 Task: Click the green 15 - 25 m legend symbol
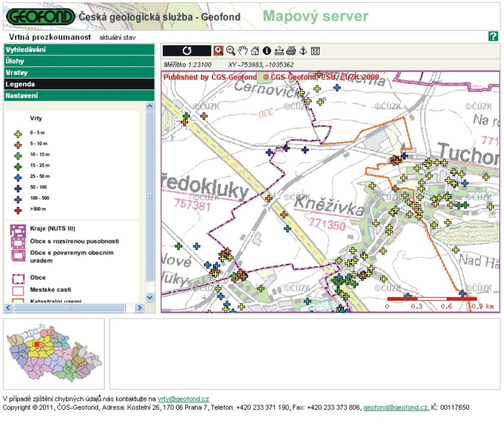[x=18, y=167]
